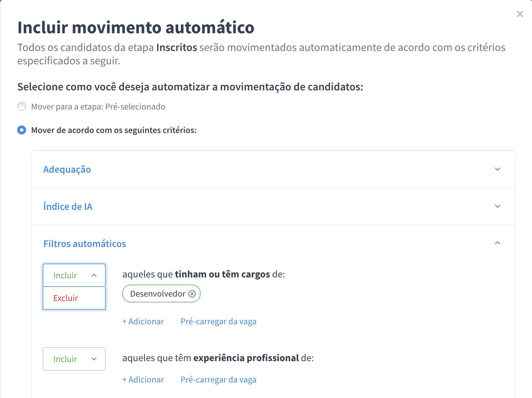The width and height of the screenshot is (532, 398).
Task: Close the automatic movement dialog
Action: 520,14
